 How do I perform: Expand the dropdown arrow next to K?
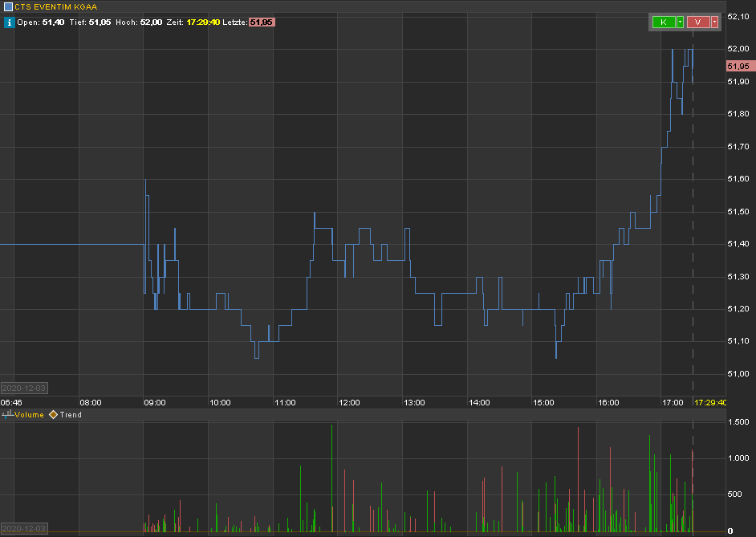coord(681,22)
